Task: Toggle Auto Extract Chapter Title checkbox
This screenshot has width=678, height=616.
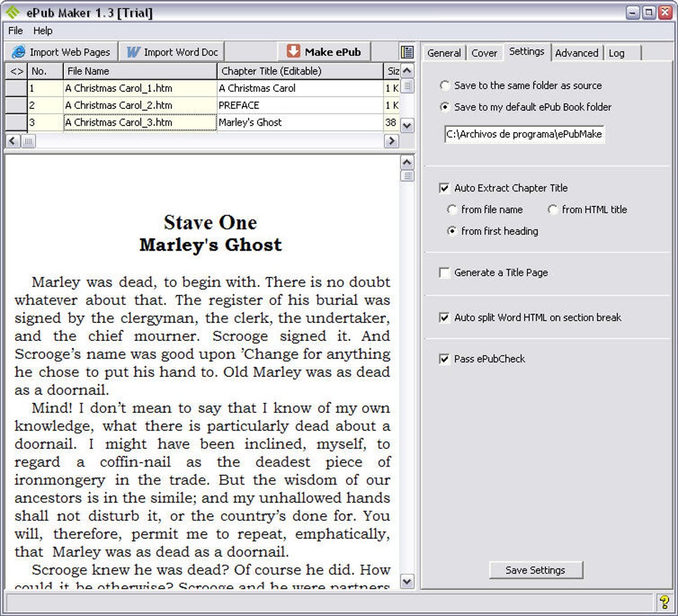Action: [x=444, y=188]
